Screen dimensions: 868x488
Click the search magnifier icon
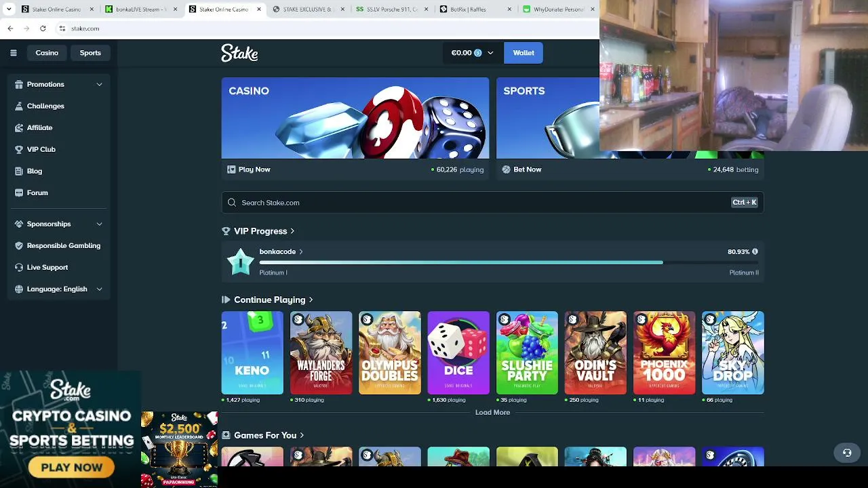pos(232,203)
